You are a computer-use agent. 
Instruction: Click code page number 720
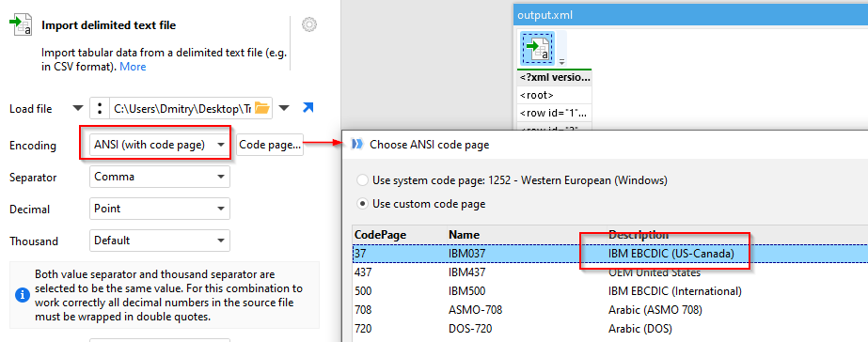(x=363, y=329)
